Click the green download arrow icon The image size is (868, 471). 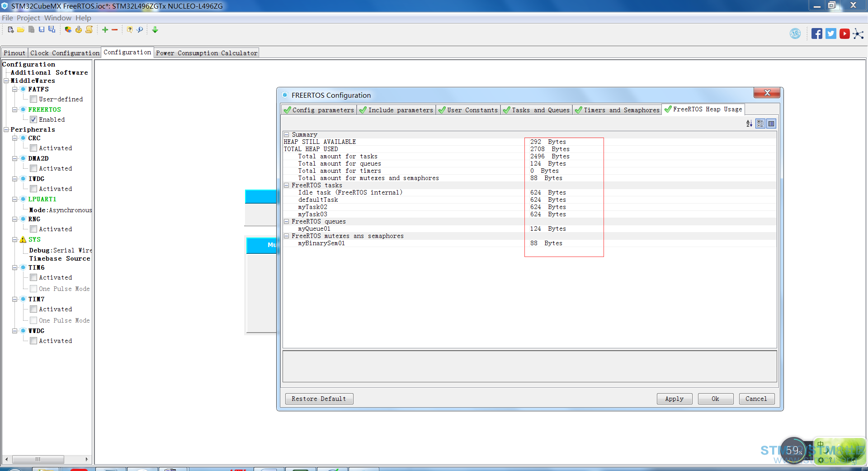(x=155, y=30)
